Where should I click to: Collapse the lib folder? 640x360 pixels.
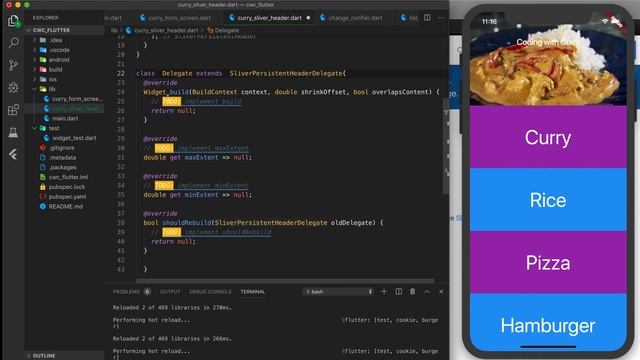[x=52, y=89]
